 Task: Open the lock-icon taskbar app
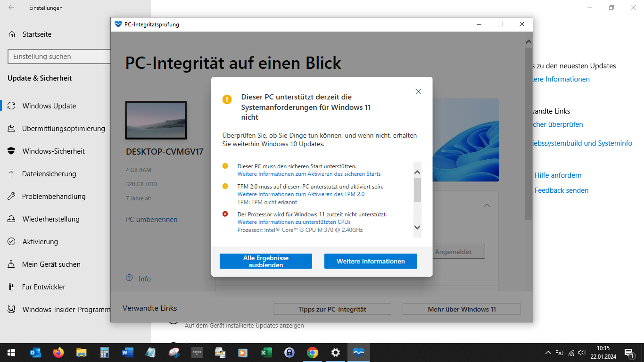[x=289, y=353]
